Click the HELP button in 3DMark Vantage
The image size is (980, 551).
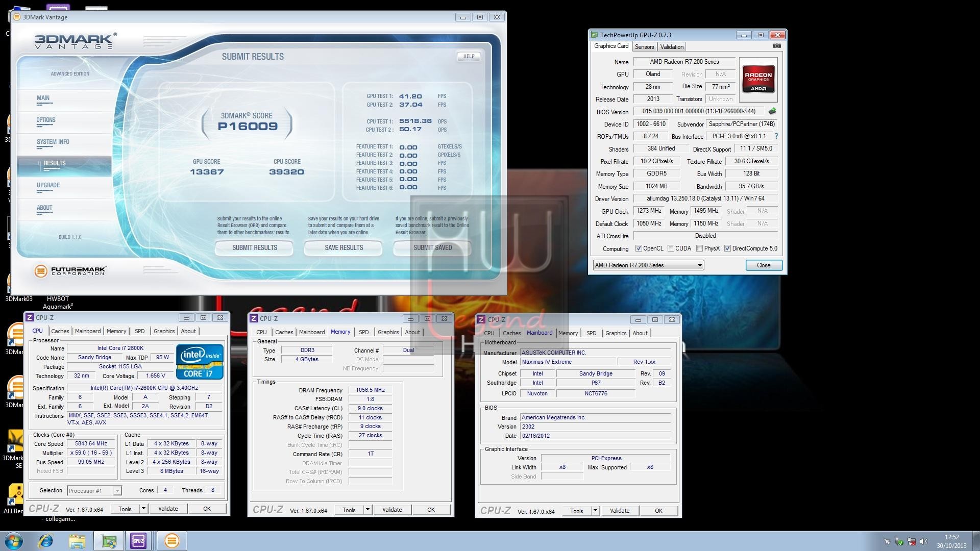tap(469, 56)
